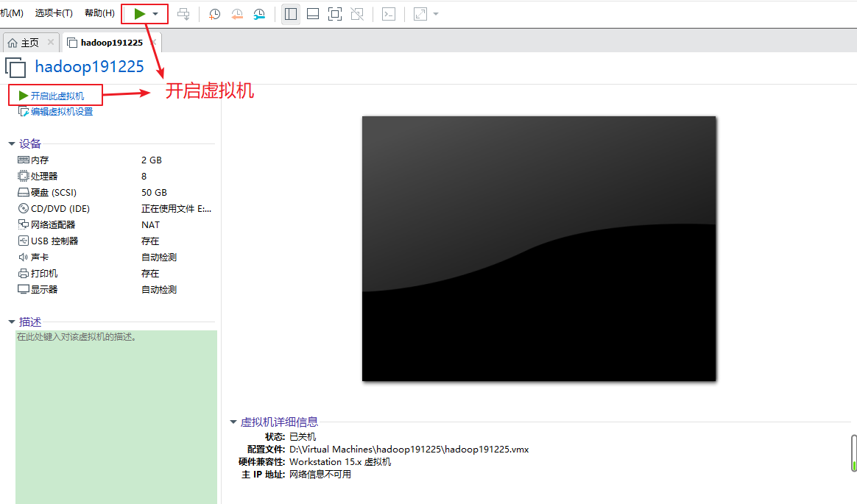The height and width of the screenshot is (504, 857).
Task: Collapse the 描述 section
Action: [x=12, y=322]
